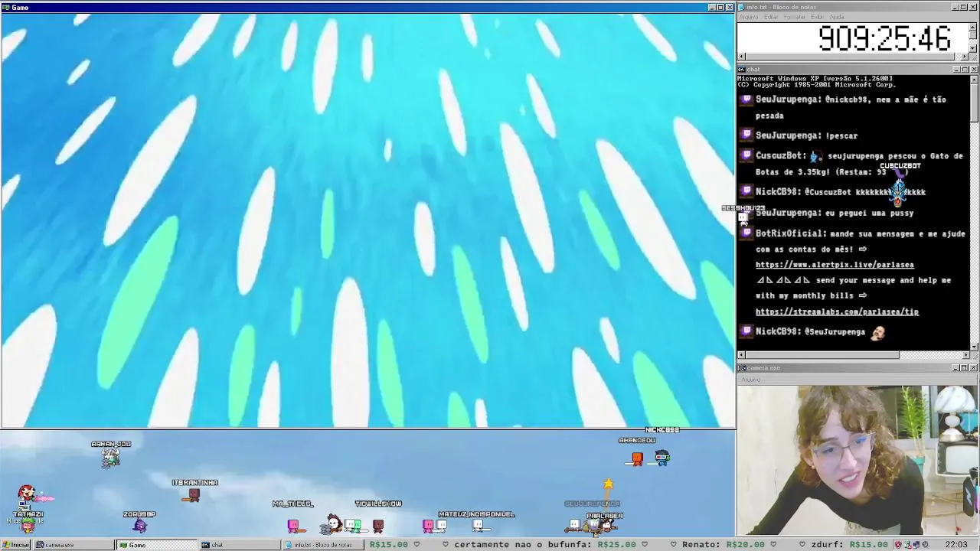
Task: Click the Twitch badge beside CuscuzBot message
Action: coord(746,155)
